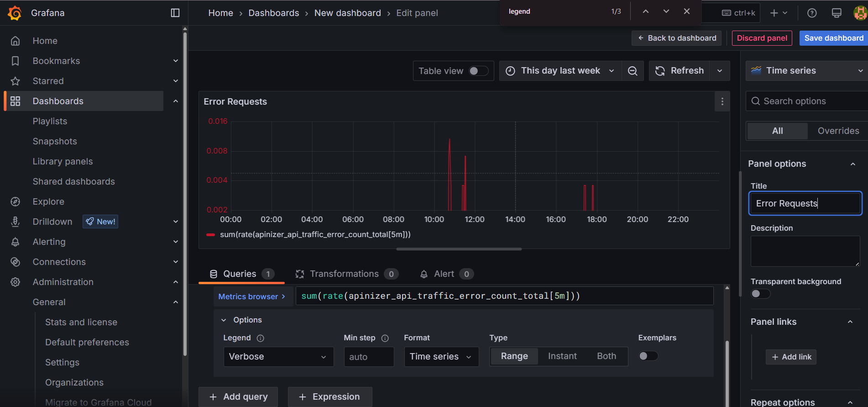Toggle the sidebar dock menu icon
This screenshot has height=407, width=868.
coord(175,13)
